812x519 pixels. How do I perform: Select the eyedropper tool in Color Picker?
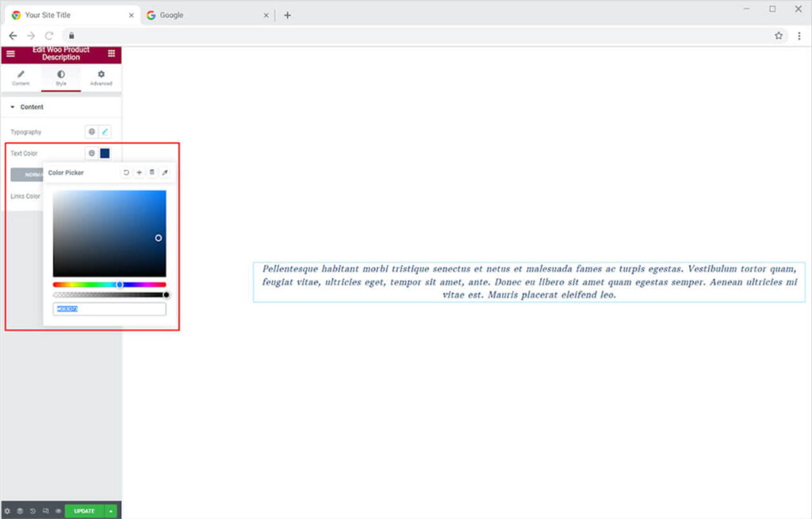point(165,172)
